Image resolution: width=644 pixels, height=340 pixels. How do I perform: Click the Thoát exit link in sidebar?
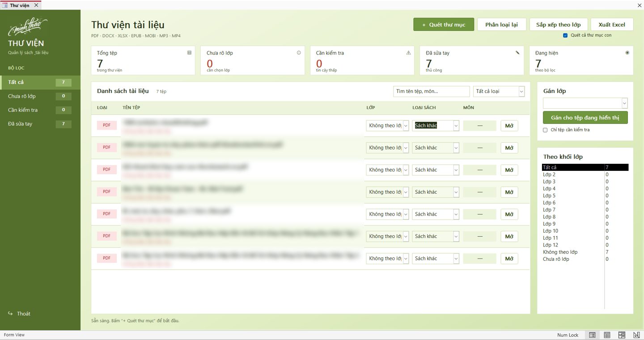(19, 314)
